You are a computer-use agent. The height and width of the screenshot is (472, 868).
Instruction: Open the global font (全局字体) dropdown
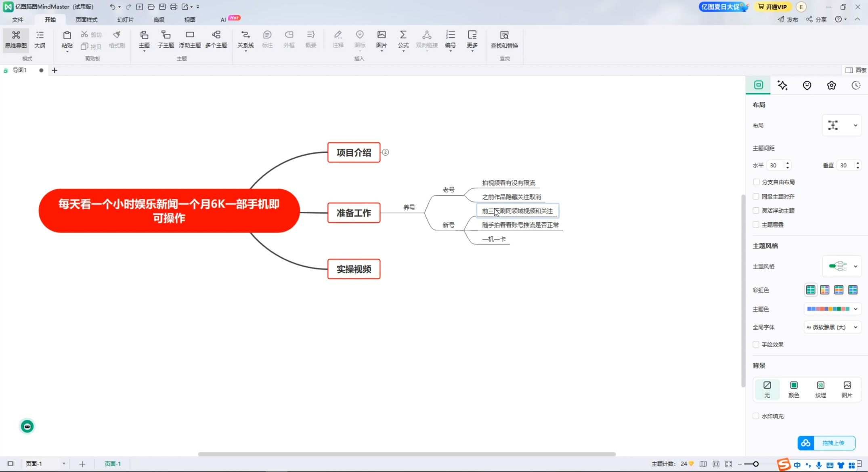(832, 327)
